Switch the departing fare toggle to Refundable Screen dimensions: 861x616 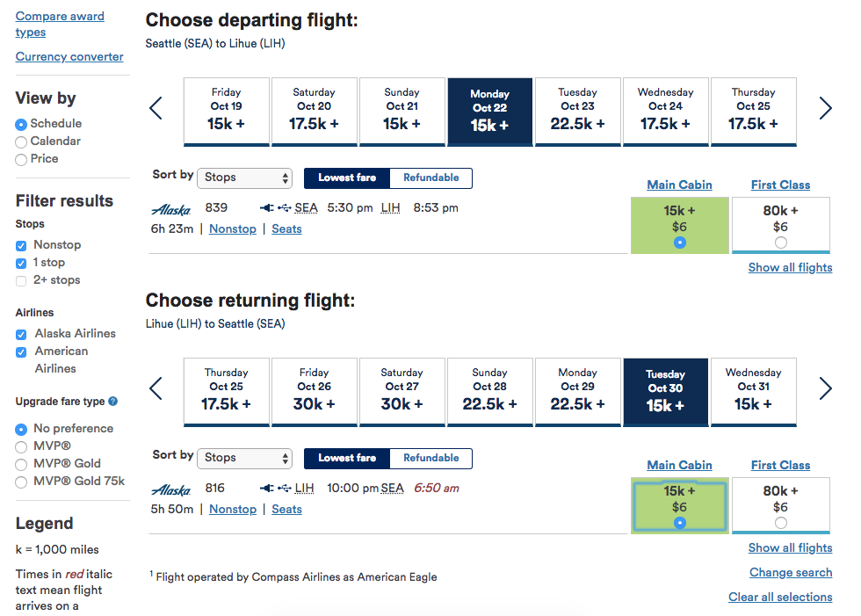pos(430,178)
